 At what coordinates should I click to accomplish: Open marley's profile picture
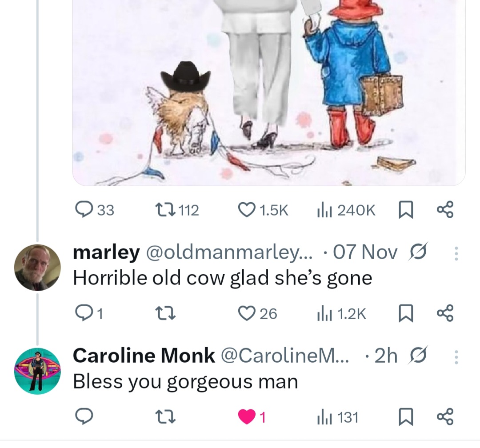click(x=37, y=267)
